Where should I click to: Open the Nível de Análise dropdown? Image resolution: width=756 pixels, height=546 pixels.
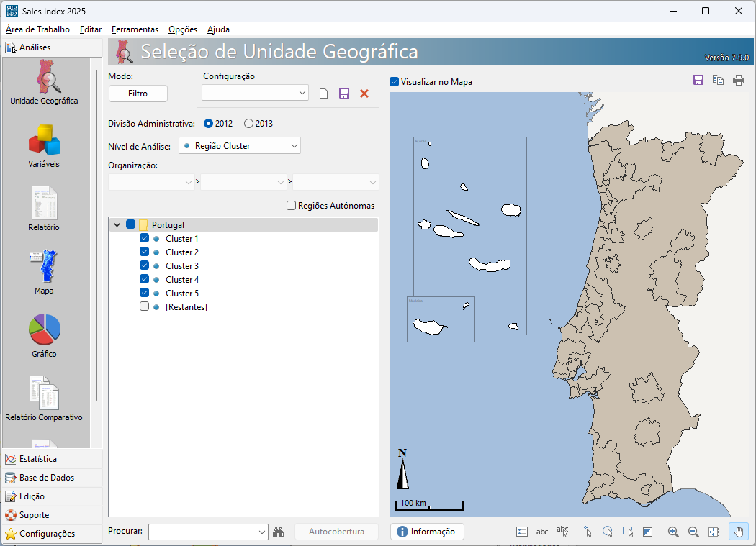click(x=239, y=146)
